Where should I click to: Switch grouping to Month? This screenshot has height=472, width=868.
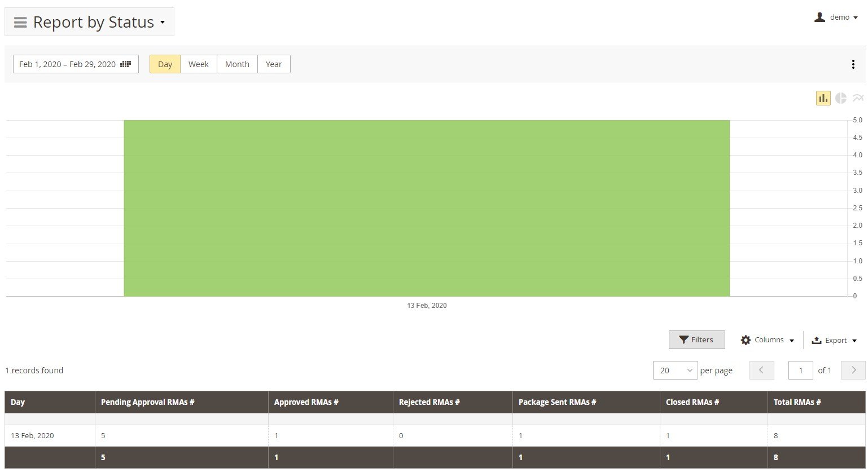coord(237,64)
